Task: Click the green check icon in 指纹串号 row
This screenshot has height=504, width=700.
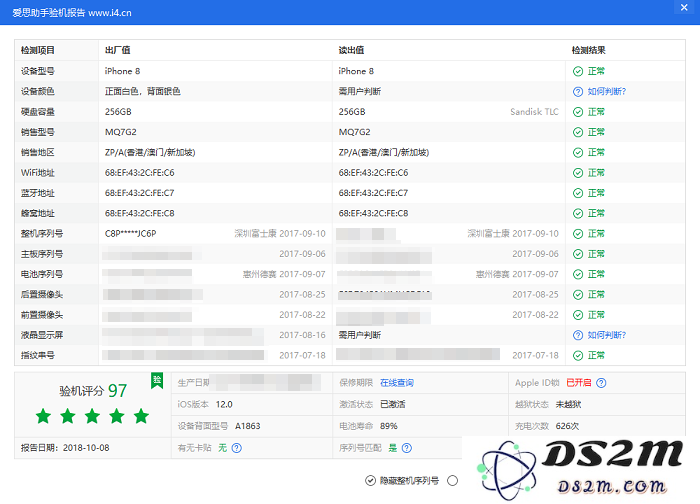Action: (x=578, y=355)
